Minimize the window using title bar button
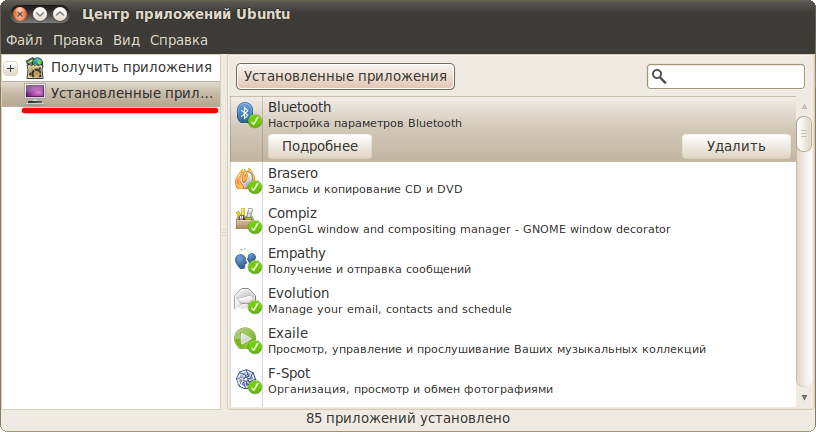 40,14
